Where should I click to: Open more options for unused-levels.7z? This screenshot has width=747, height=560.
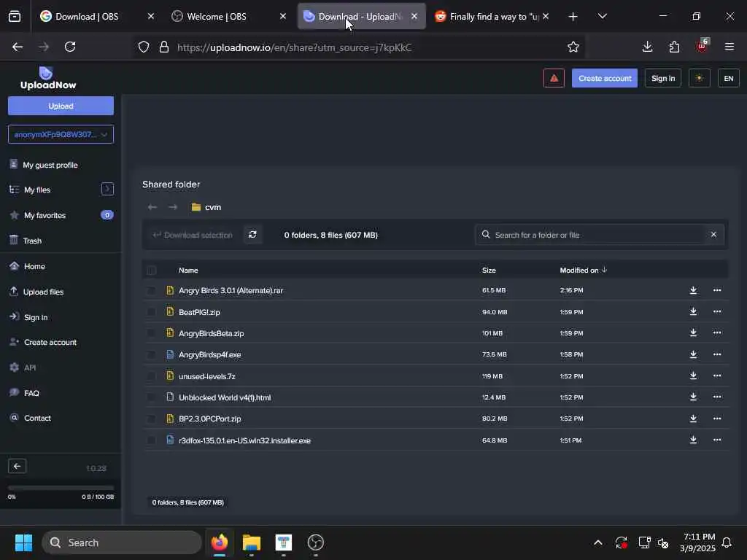tap(716, 376)
